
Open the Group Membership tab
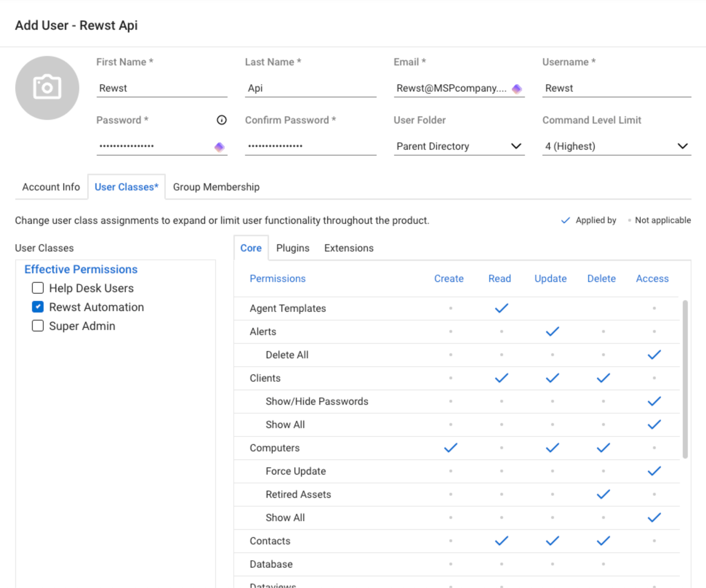tap(216, 187)
